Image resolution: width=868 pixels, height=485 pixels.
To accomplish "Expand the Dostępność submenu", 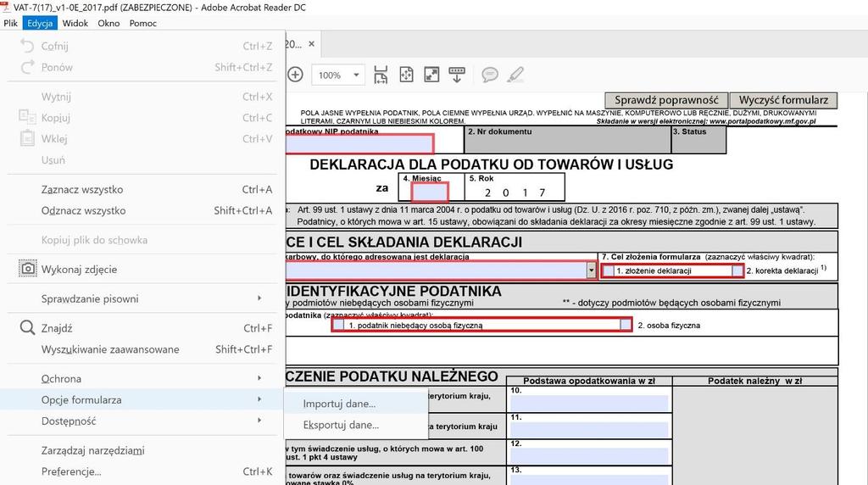I will (x=259, y=421).
